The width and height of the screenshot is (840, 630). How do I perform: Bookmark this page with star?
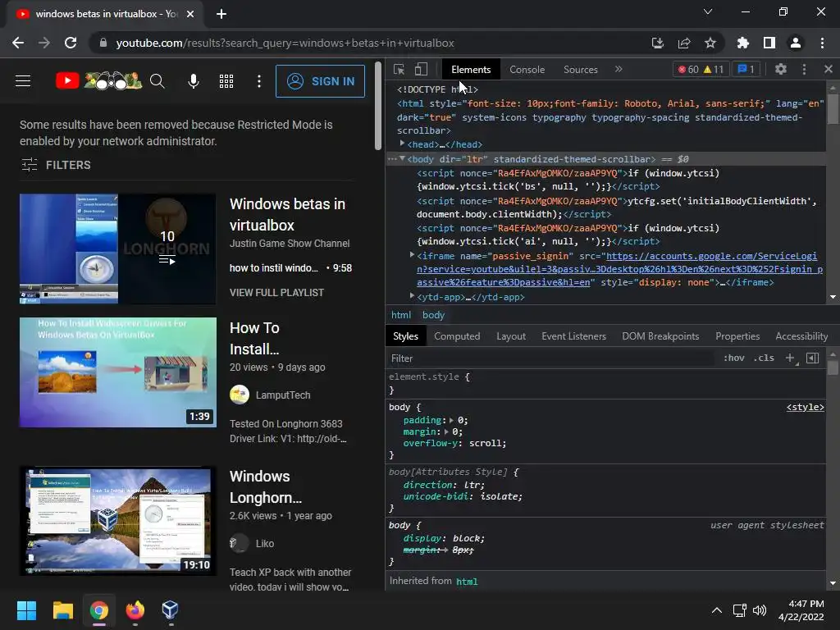(710, 43)
